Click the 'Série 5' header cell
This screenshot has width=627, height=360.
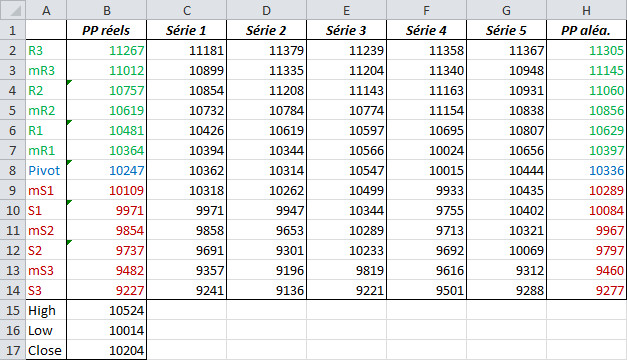coord(506,30)
